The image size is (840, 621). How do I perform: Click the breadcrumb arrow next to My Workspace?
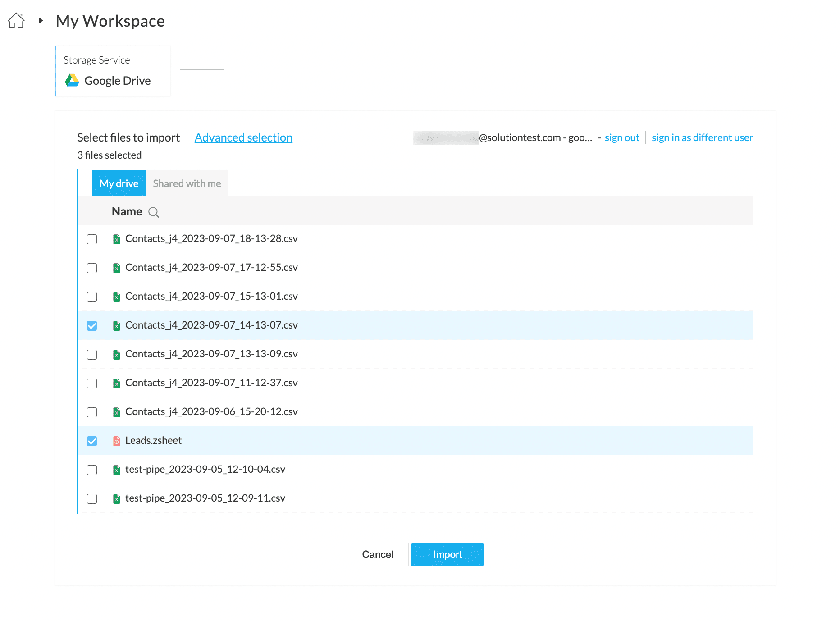tap(41, 21)
